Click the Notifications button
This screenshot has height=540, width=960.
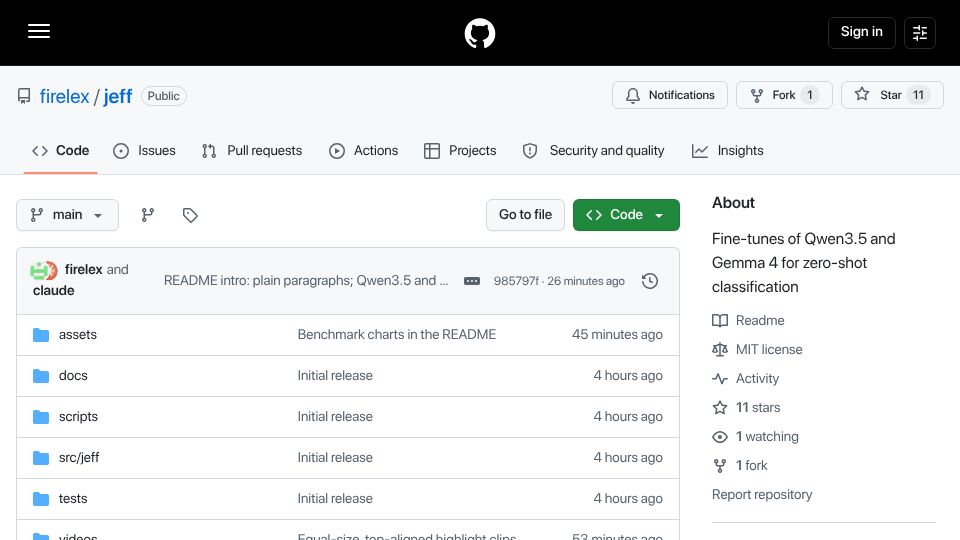coord(670,95)
